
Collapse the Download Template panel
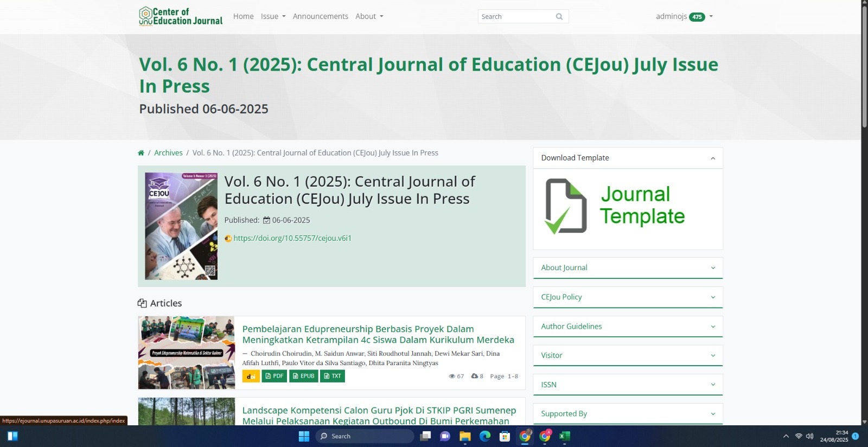(x=628, y=158)
